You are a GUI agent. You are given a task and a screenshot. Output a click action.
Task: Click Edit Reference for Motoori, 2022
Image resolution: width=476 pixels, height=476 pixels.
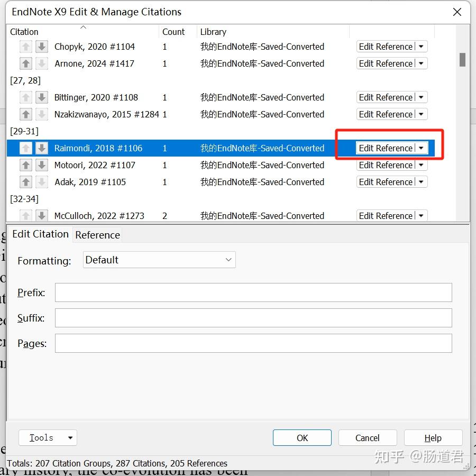(x=386, y=165)
